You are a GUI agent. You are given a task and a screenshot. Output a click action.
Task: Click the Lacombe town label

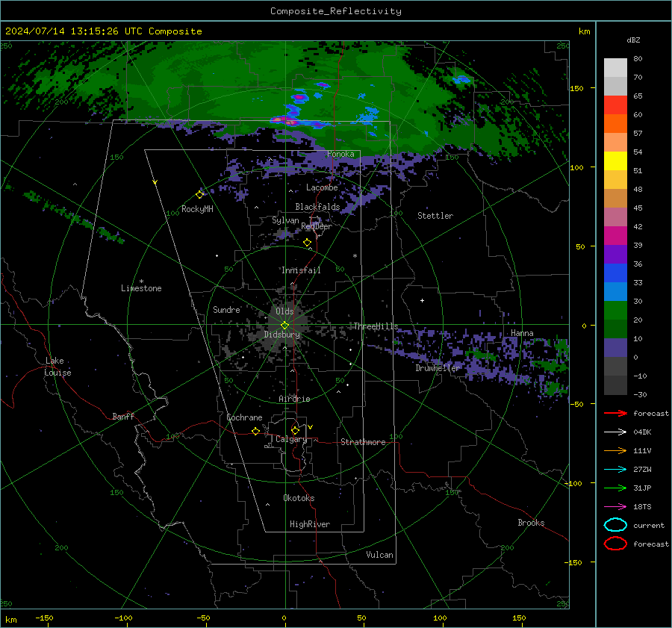pos(322,187)
